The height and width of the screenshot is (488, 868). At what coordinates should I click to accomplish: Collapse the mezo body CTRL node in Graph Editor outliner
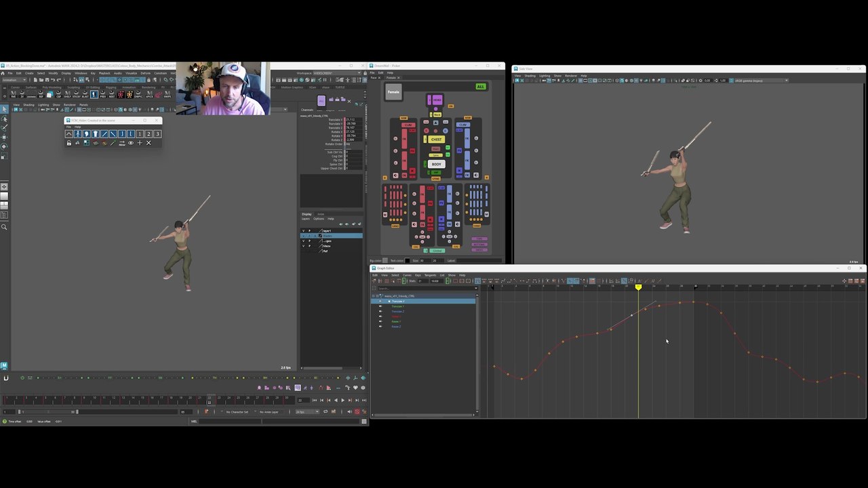pyautogui.click(x=374, y=296)
